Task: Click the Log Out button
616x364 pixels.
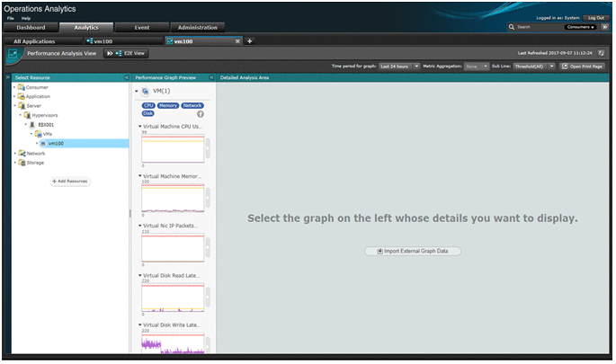Action: coord(596,18)
